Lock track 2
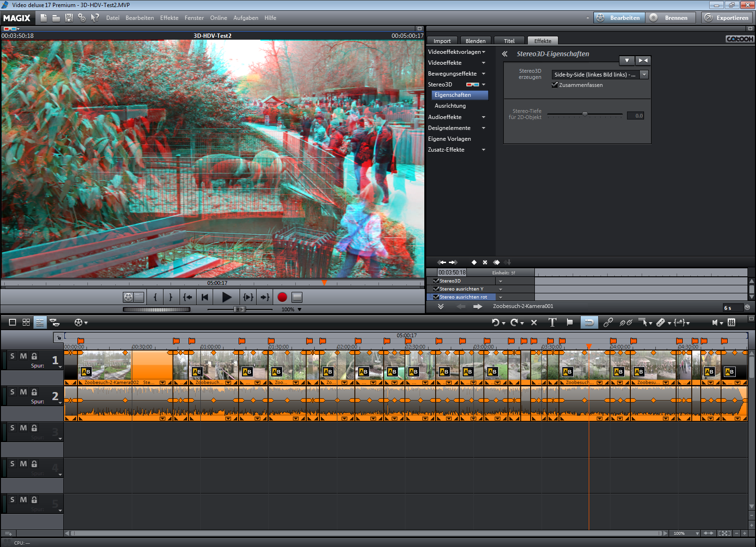 [x=34, y=392]
